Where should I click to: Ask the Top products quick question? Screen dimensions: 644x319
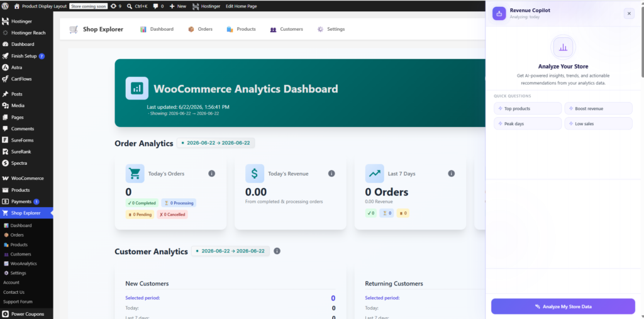(528, 108)
